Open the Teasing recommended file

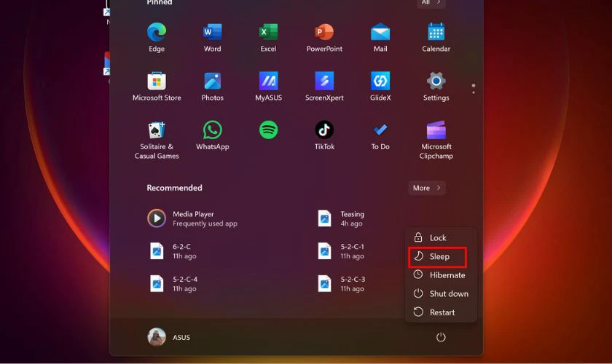click(341, 218)
